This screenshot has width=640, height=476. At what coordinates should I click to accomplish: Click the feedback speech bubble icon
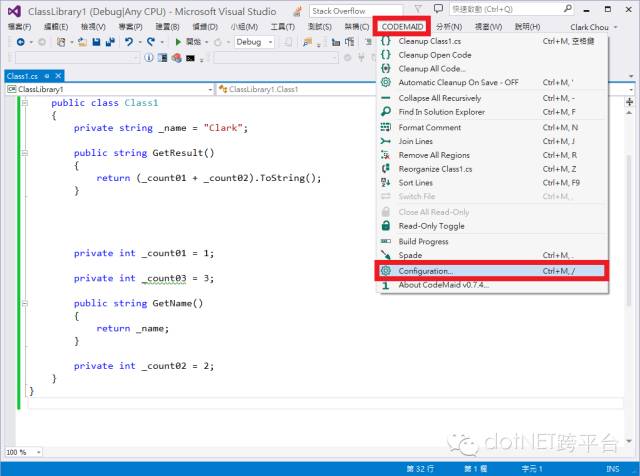tap(438, 9)
